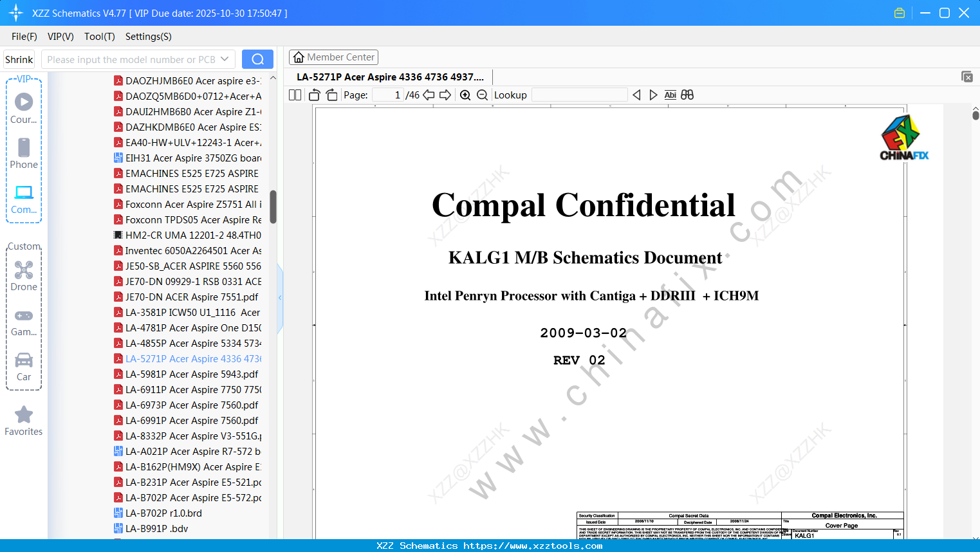Open LA-6911P Acer Aspire 7750 file
The width and height of the screenshot is (980, 552).
pyautogui.click(x=187, y=390)
